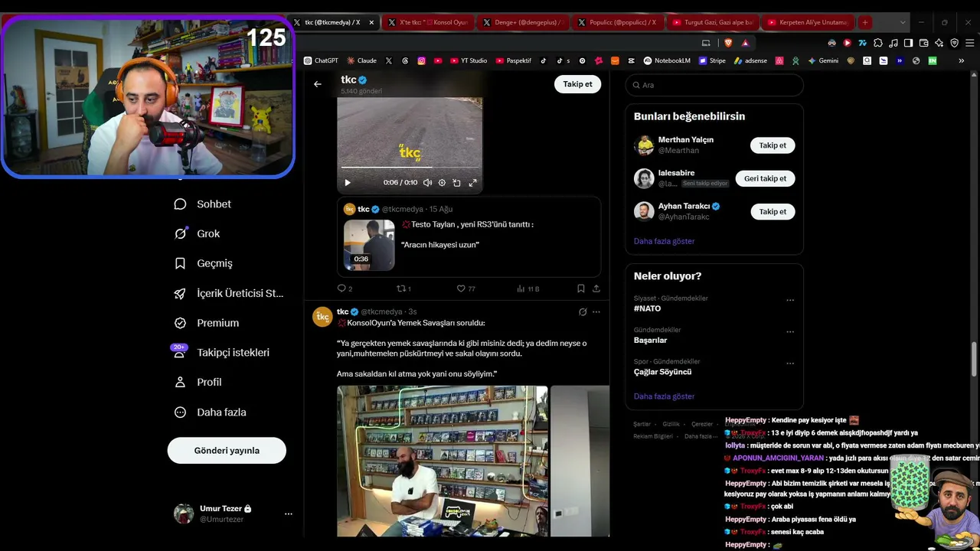Screen dimensions: 980x551
Task: Go back with the arrow beside tkc
Action: tap(318, 84)
